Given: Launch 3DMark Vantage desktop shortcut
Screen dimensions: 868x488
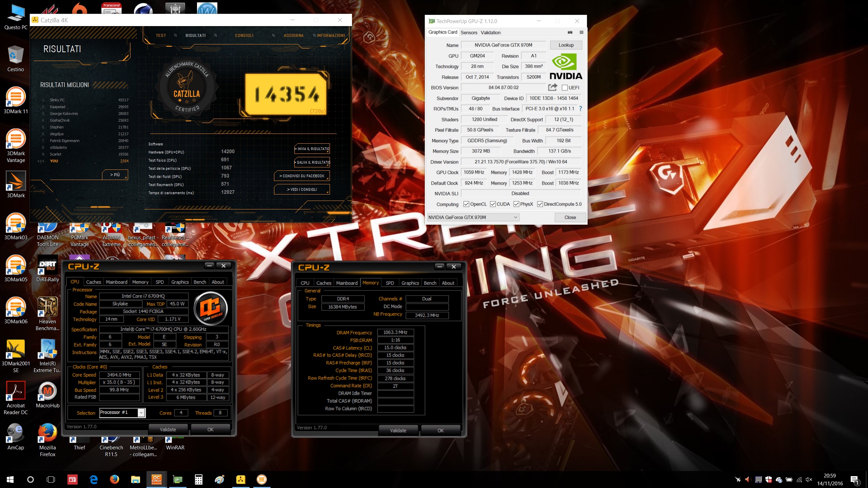Looking at the screenshot, I should click(x=16, y=146).
